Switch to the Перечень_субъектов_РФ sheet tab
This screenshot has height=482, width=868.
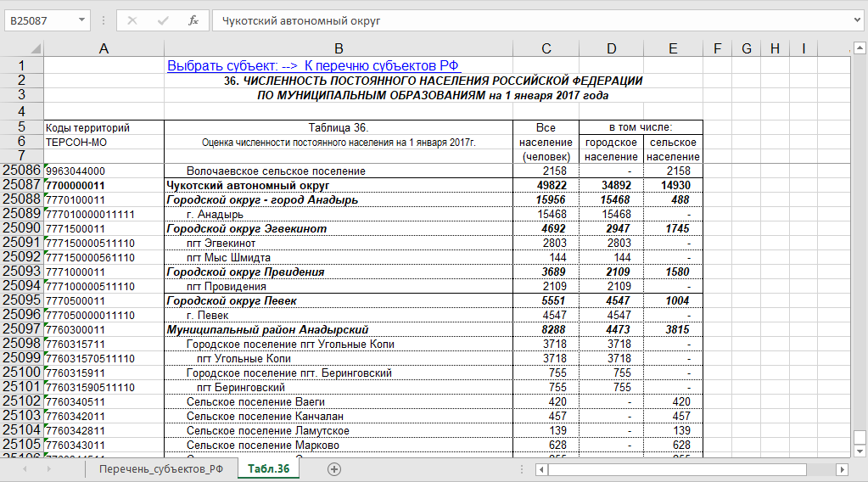(x=160, y=469)
